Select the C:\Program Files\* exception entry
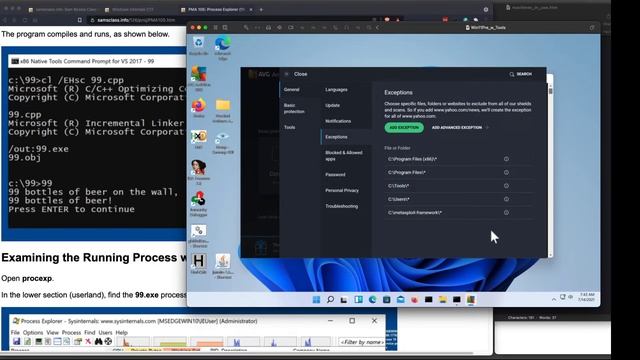 pyautogui.click(x=458, y=172)
